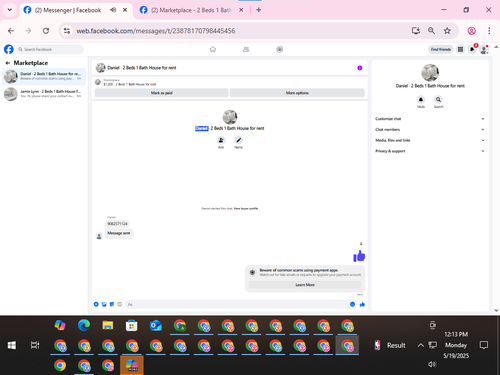Click the browser back arrow

(11, 31)
